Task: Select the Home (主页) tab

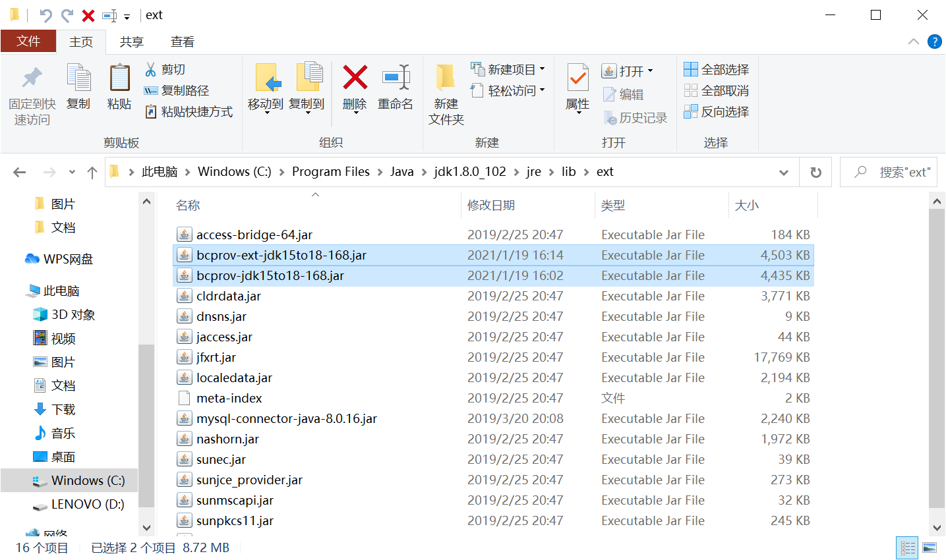Action: (81, 42)
